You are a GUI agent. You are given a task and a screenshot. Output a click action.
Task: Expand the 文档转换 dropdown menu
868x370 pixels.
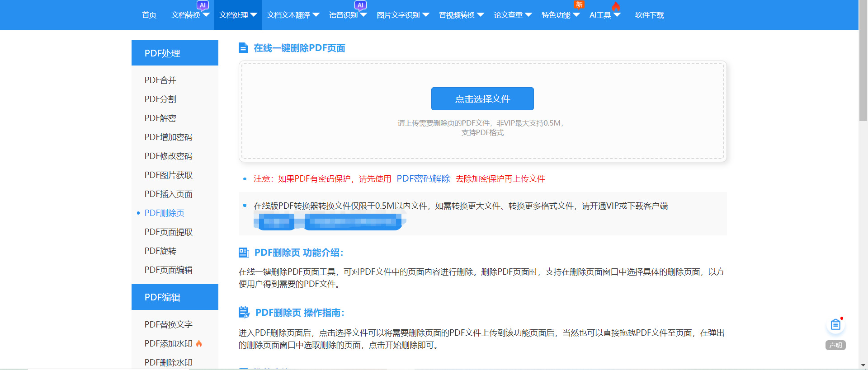[x=206, y=15]
